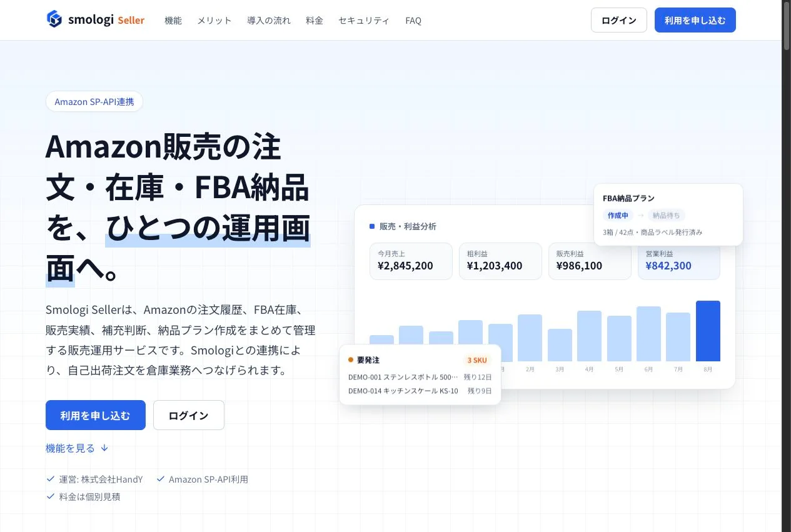Follow the 機能を見る link
This screenshot has width=791, height=532.
77,448
